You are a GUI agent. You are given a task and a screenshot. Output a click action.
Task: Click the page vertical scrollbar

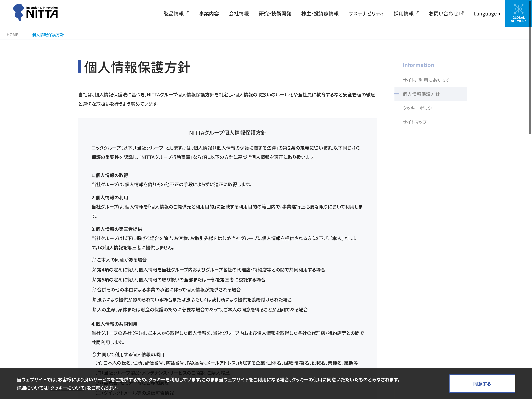tap(530, 72)
